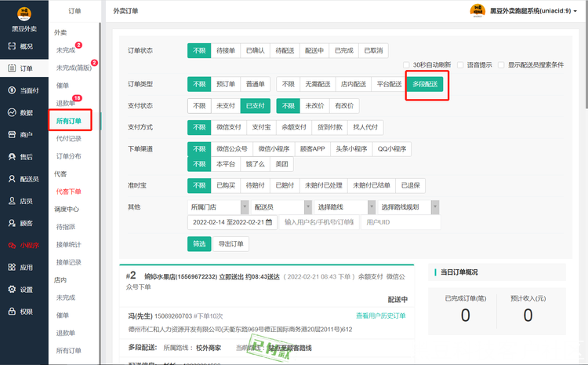The width and height of the screenshot is (588, 365).
Task: Click the 用户UID input field
Action: pyautogui.click(x=390, y=223)
